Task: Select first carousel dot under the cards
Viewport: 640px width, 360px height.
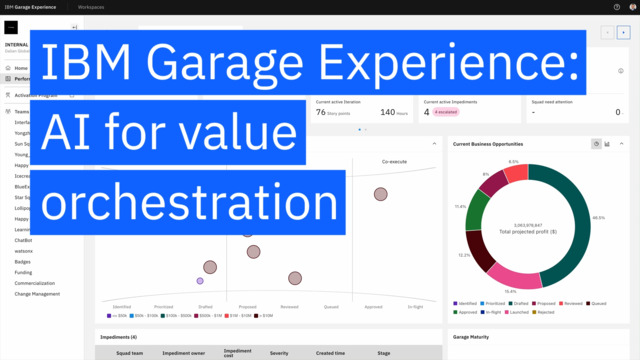Action: (x=360, y=129)
